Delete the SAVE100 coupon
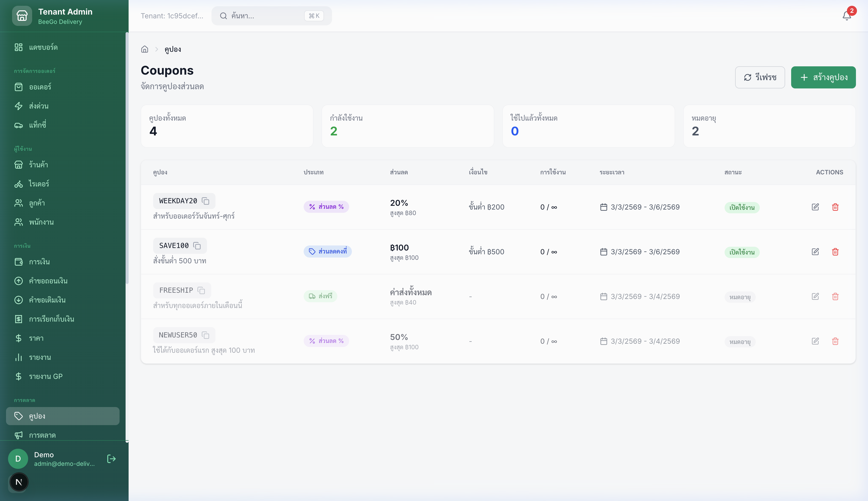This screenshot has height=501, width=868. click(835, 252)
